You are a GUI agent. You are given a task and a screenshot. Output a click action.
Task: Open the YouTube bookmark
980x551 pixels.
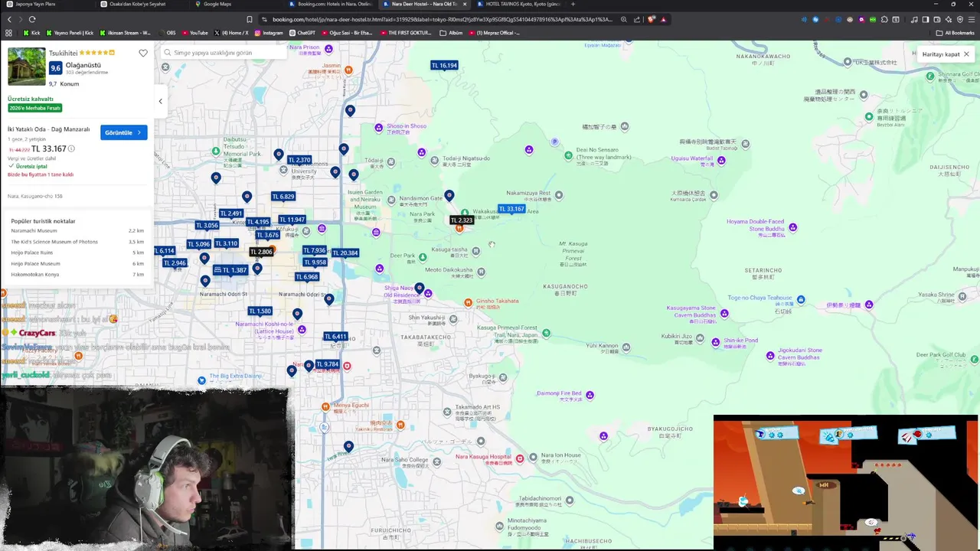coord(194,33)
